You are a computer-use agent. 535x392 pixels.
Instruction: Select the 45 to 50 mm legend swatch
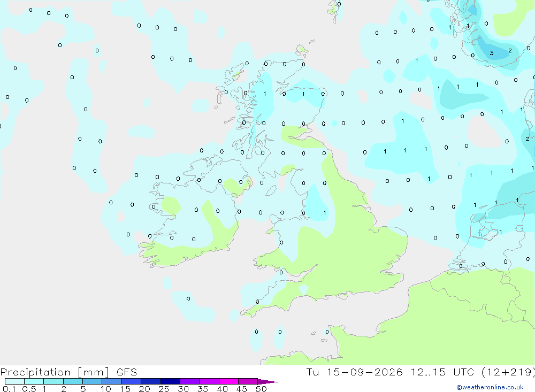pyautogui.click(x=248, y=381)
